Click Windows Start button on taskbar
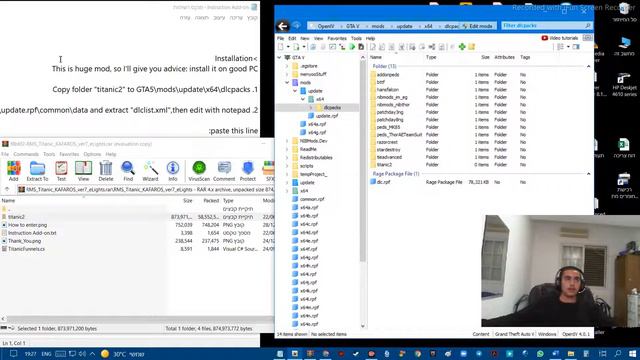This screenshot has width=640, height=360. [633, 353]
